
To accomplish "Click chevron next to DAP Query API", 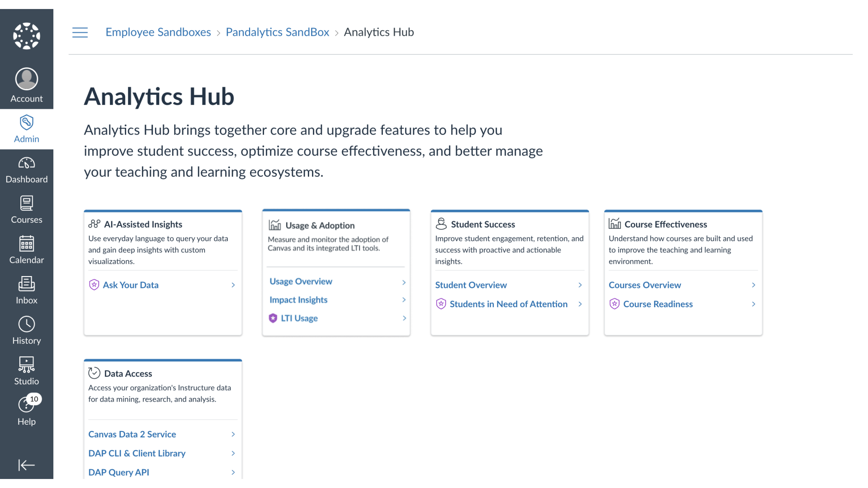I will (233, 472).
